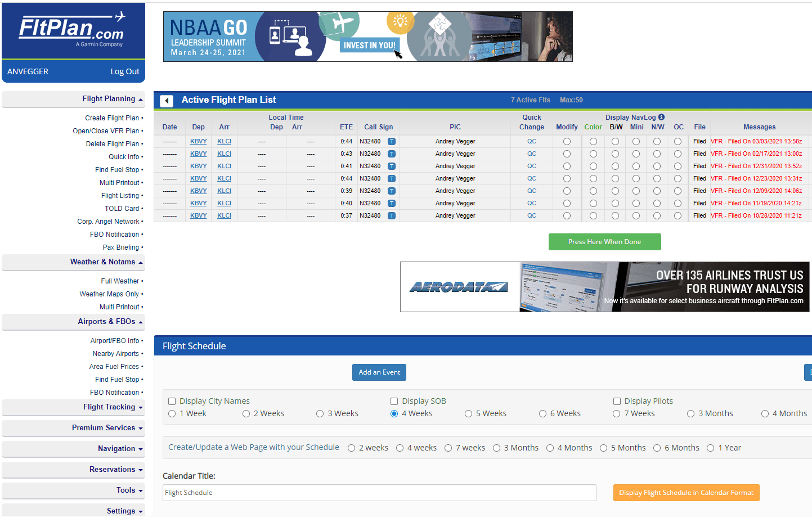The width and height of the screenshot is (812, 518).
Task: Click message VFR - Filed On 03/03/2021 13:58z
Action: [x=756, y=142]
